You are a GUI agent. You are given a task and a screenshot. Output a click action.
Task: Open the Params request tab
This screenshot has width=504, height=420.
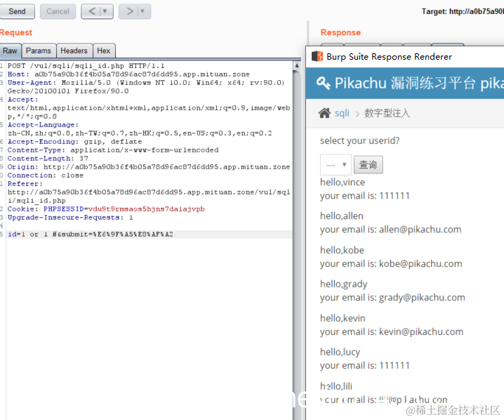[39, 51]
